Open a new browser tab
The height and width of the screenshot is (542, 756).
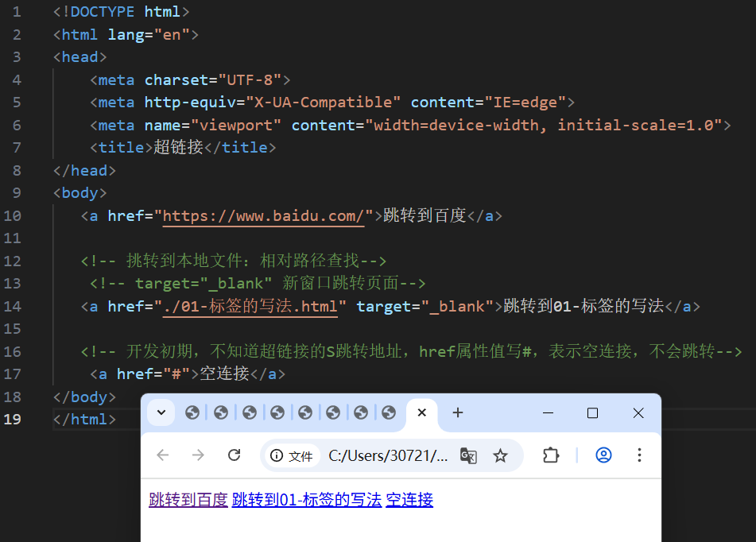point(458,412)
